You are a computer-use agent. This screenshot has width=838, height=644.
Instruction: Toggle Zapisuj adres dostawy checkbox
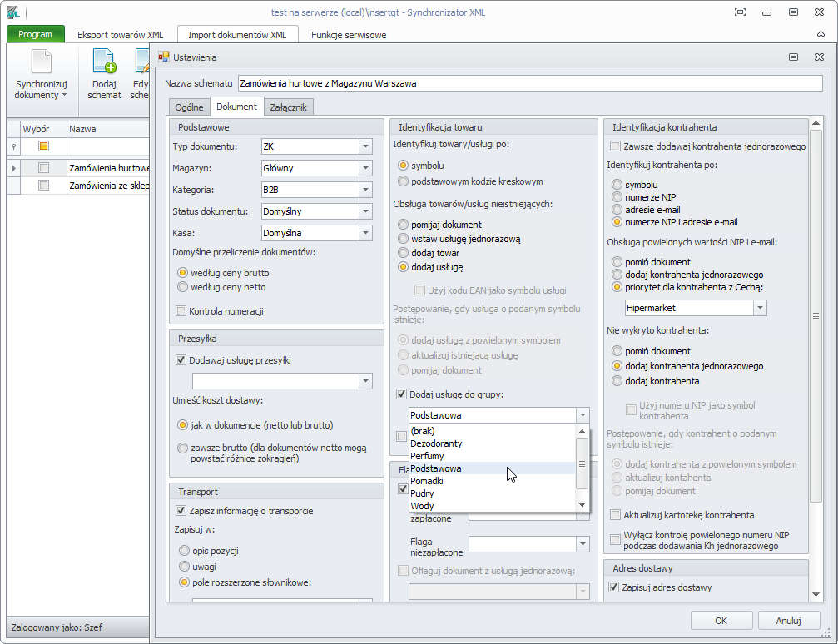point(614,587)
